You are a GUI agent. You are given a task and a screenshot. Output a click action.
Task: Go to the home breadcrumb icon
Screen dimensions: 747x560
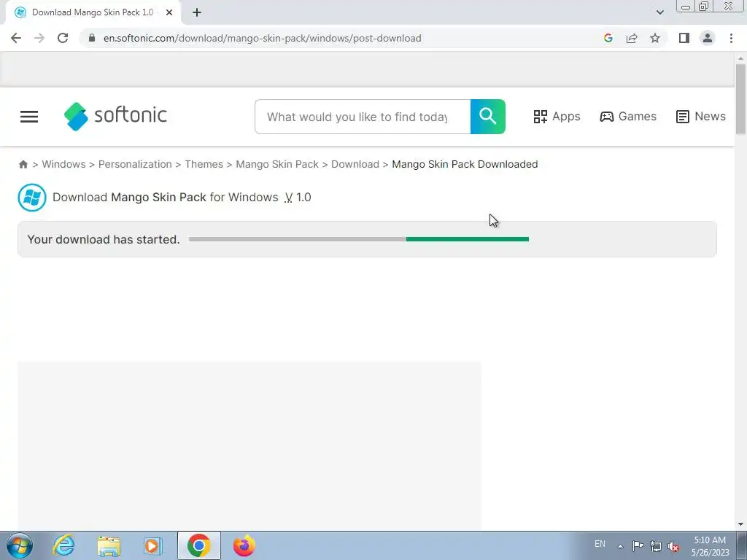(x=23, y=164)
